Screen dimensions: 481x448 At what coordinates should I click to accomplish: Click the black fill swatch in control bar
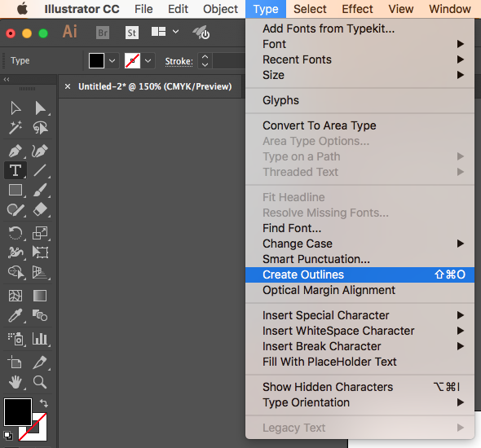coord(97,60)
